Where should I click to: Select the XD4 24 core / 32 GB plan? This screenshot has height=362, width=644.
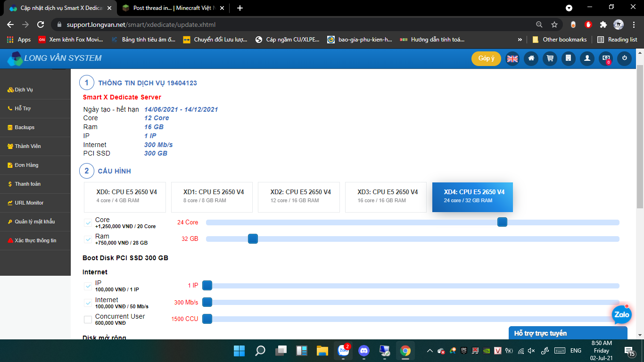472,197
